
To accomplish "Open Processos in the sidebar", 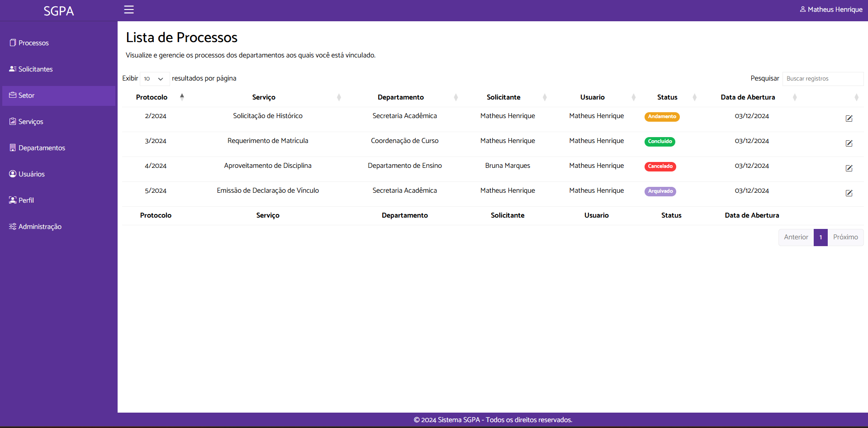I will (x=33, y=43).
